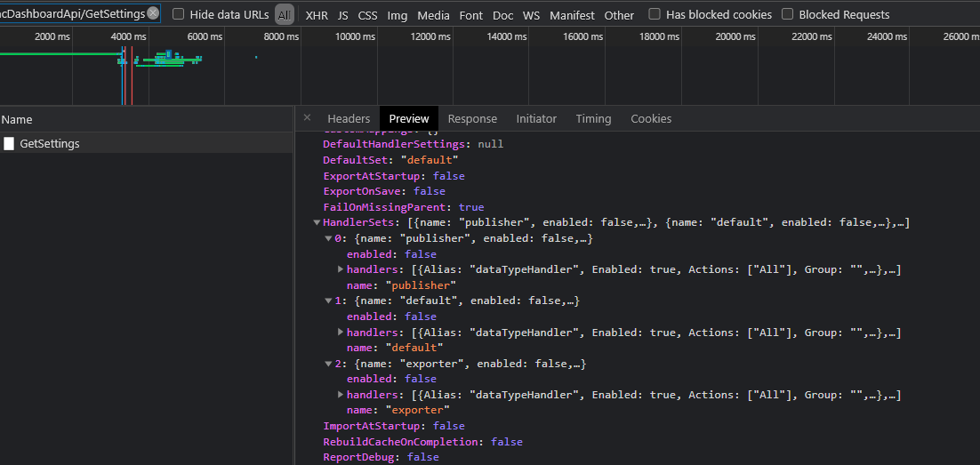Collapse HandlerSets item 1 default
Image resolution: width=980 pixels, height=465 pixels.
(328, 301)
